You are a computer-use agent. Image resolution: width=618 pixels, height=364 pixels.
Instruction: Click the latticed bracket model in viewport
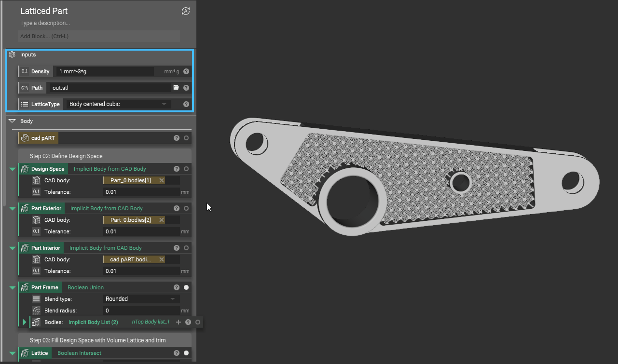[x=415, y=177]
